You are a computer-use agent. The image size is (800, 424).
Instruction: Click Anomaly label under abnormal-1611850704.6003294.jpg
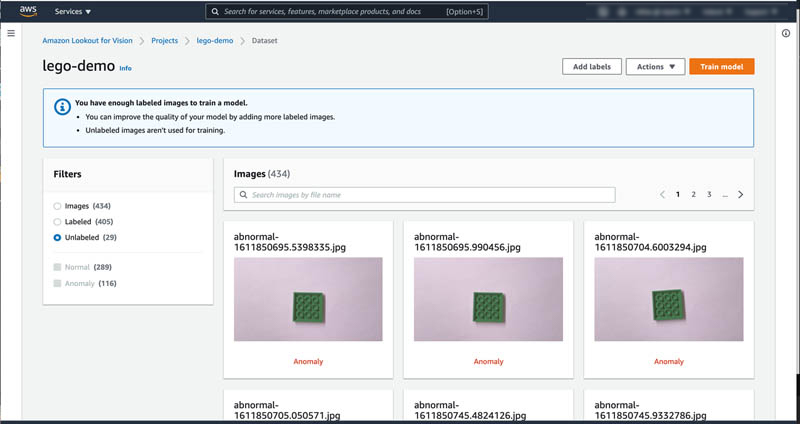tap(669, 362)
